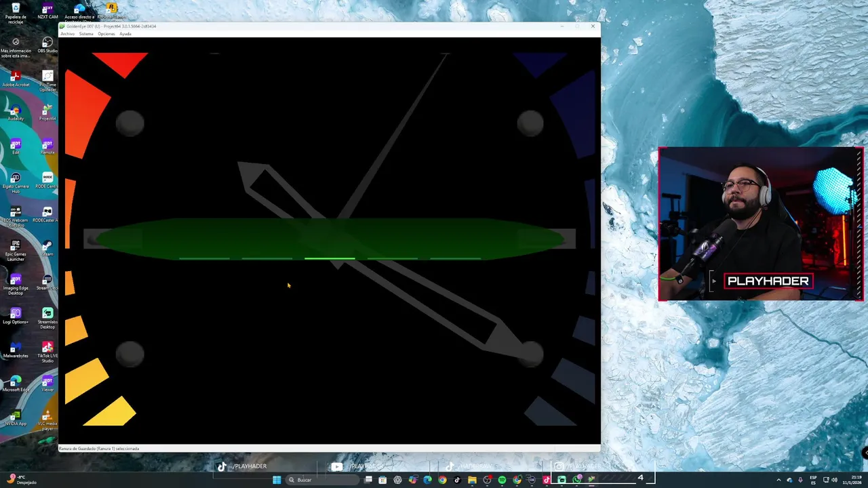This screenshot has height=488, width=868.
Task: Open the Opciones menu in Project64
Action: click(106, 34)
